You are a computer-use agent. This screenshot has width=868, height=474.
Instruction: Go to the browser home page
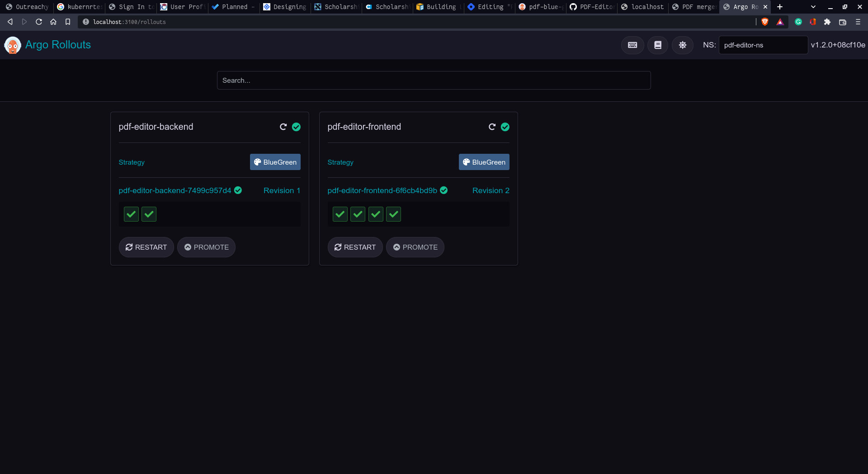pyautogui.click(x=53, y=22)
